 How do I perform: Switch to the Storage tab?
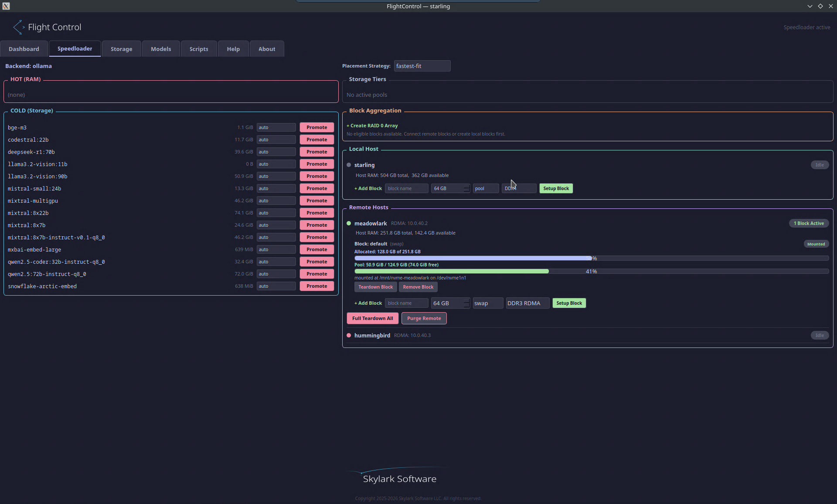121,49
